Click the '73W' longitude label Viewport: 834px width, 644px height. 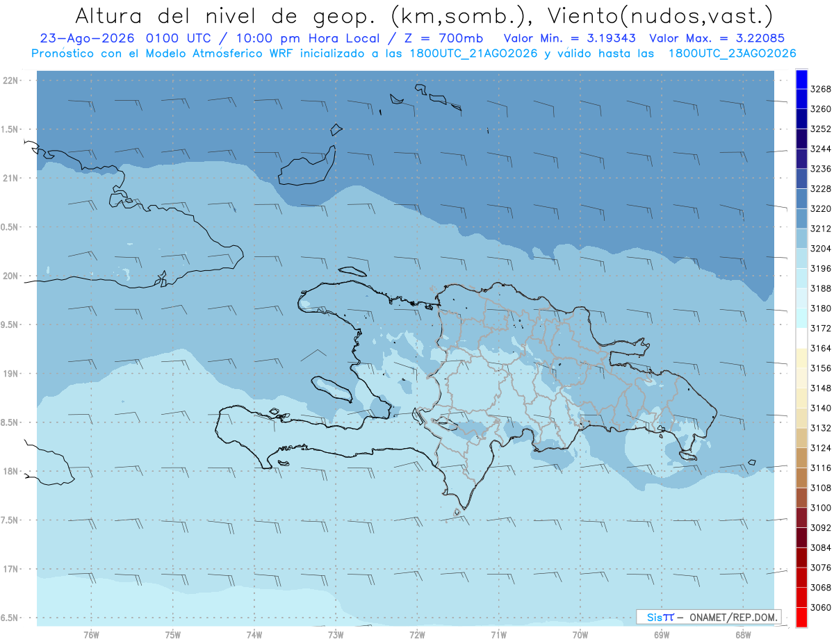click(x=336, y=634)
